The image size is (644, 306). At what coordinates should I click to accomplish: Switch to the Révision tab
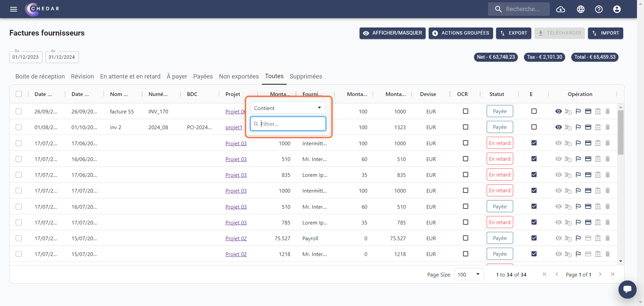83,76
